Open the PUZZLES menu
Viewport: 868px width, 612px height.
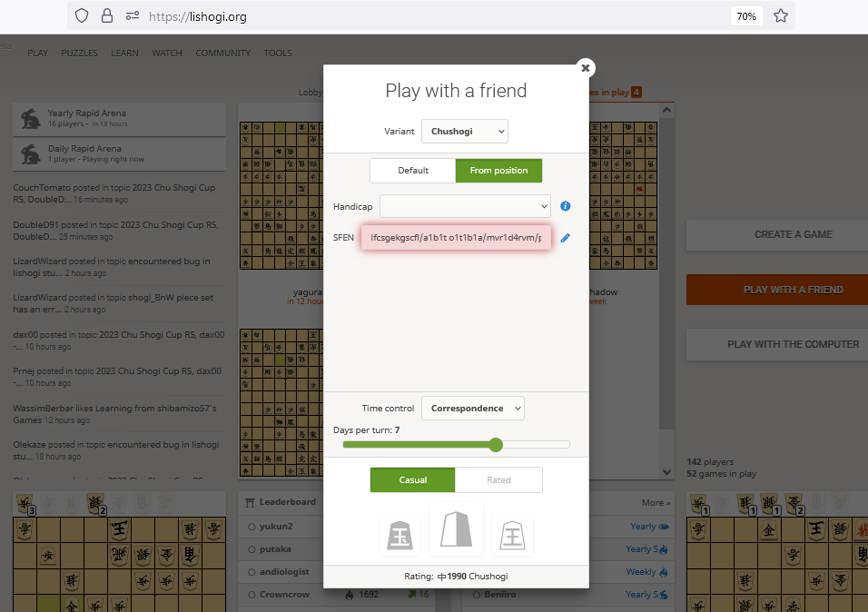[79, 53]
